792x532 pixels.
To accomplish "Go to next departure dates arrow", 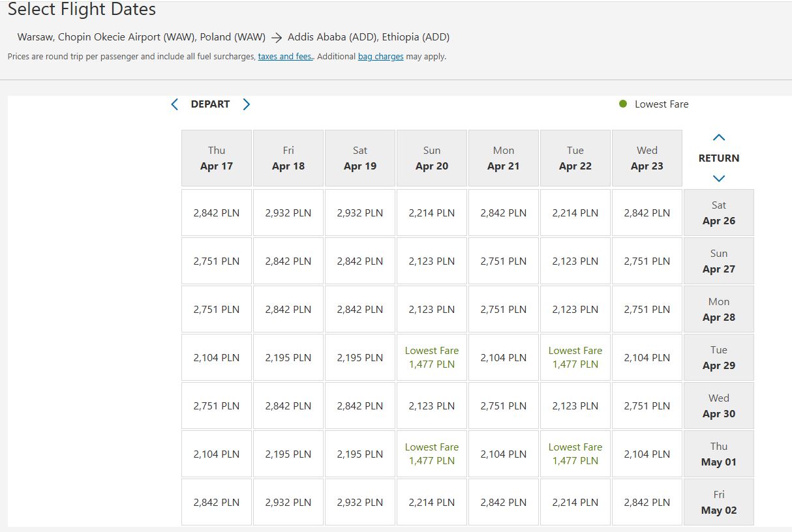I will 246,104.
